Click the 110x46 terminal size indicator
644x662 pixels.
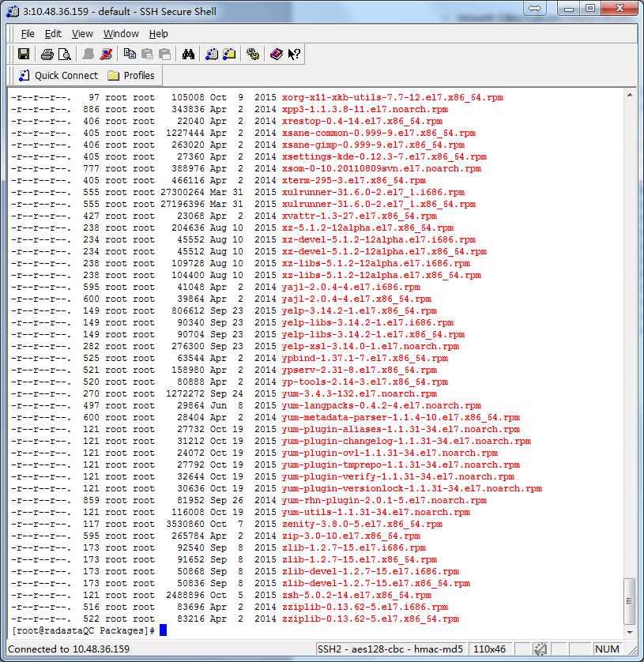pos(489,649)
